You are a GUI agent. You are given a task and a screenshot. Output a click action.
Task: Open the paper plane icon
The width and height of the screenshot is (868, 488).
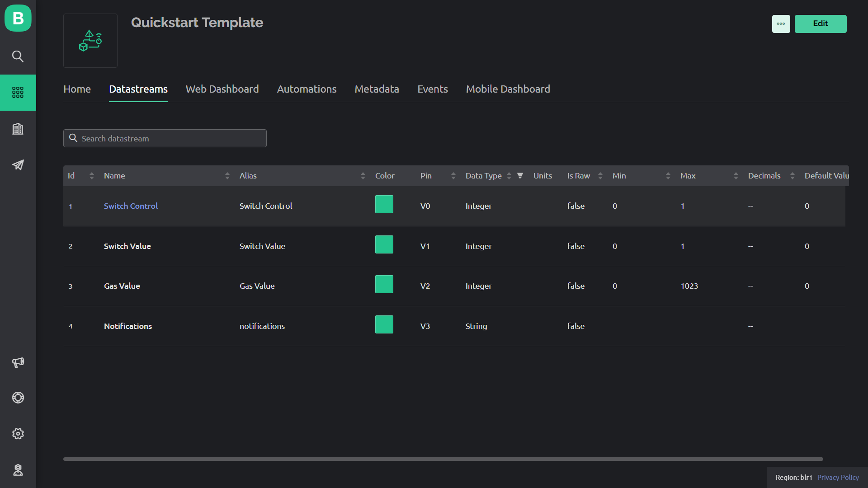[x=18, y=165]
